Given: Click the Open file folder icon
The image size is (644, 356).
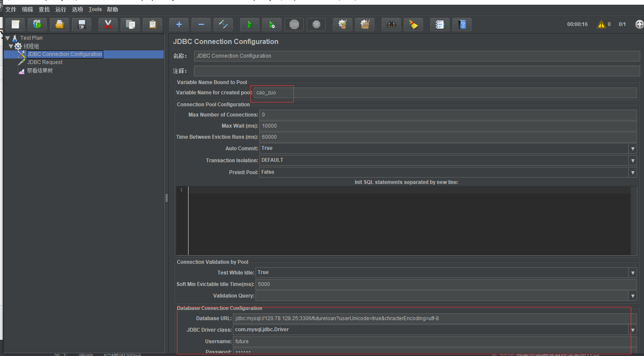Looking at the screenshot, I should [60, 24].
